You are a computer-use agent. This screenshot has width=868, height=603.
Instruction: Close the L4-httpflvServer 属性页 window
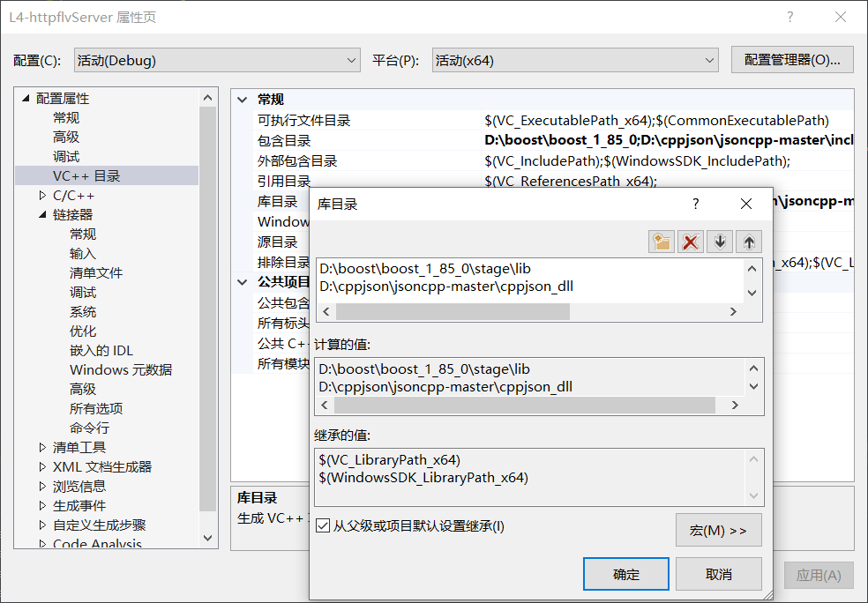coord(841,17)
